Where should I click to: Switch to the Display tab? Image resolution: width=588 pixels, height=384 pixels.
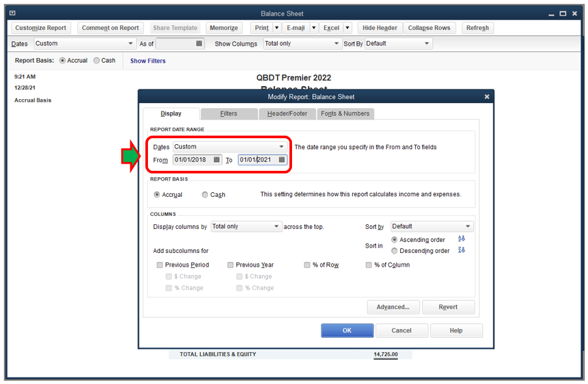point(171,113)
